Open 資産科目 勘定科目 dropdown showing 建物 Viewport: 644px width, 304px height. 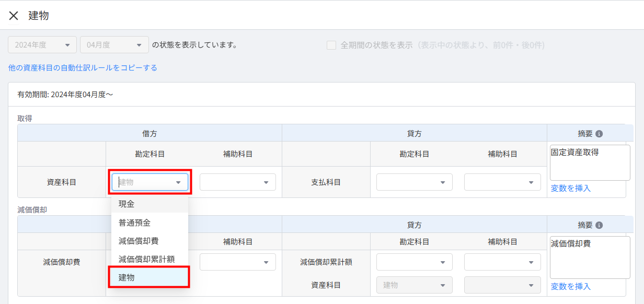(x=149, y=182)
